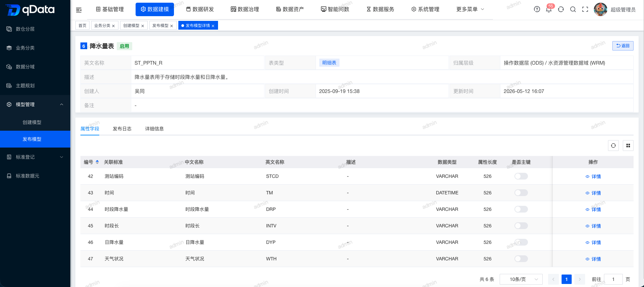Open the 更多菜单 dropdown
This screenshot has height=287, width=644.
tap(470, 9)
